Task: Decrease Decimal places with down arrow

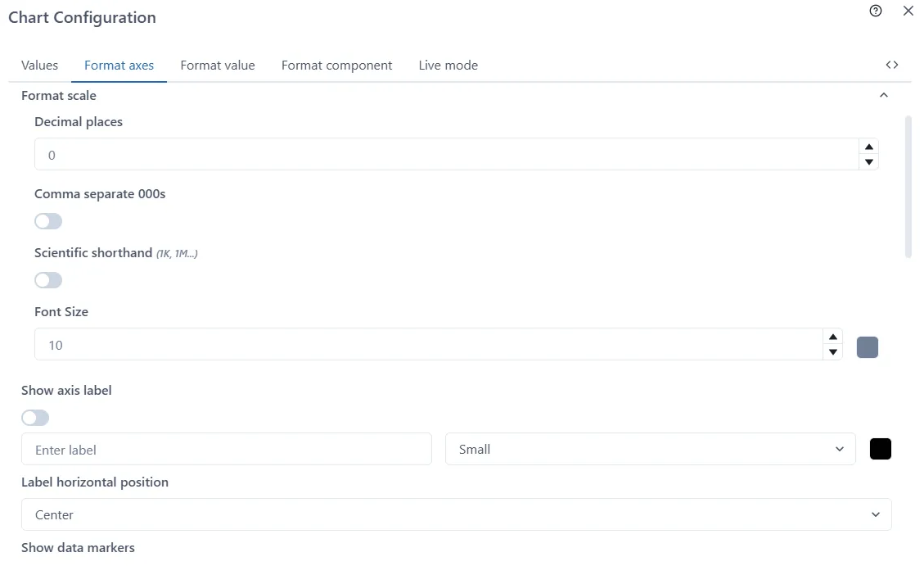Action: pyautogui.click(x=869, y=162)
